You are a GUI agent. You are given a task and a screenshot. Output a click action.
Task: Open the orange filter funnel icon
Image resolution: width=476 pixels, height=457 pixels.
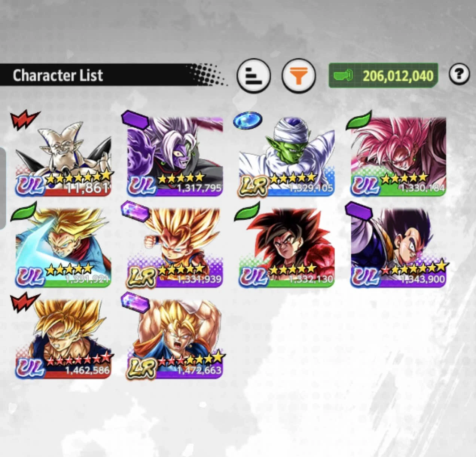[x=298, y=76]
